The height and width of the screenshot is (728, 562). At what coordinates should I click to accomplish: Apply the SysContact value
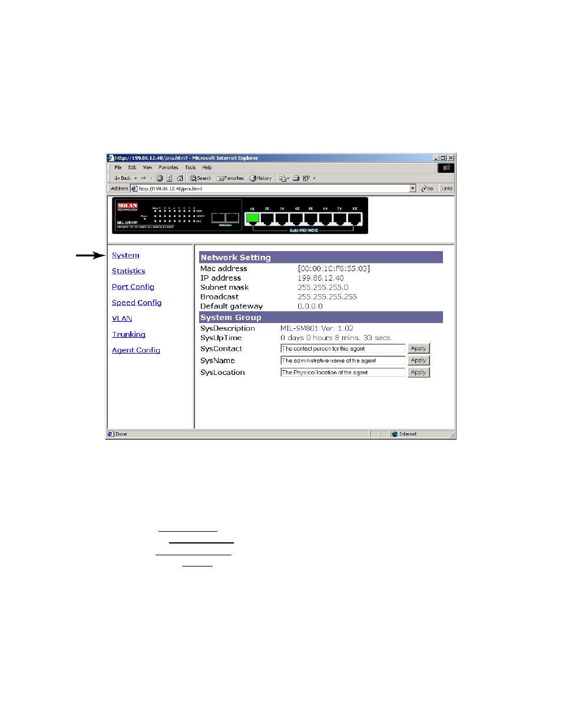pos(419,348)
